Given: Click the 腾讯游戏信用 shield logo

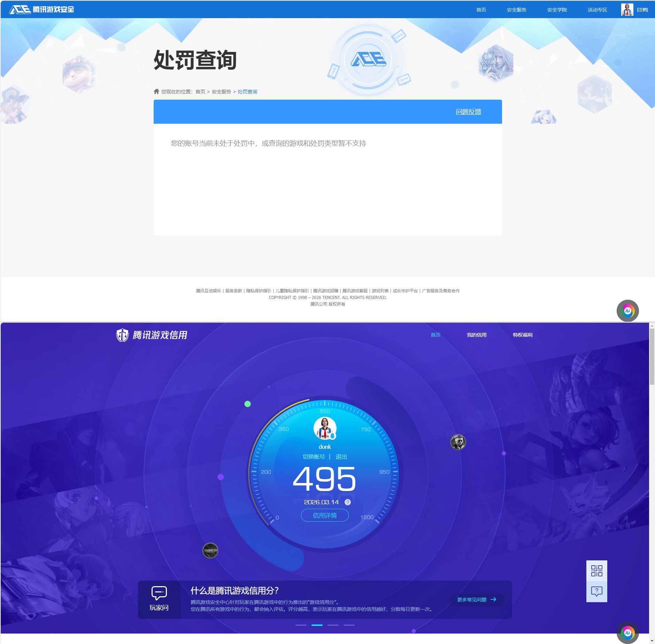Looking at the screenshot, I should tap(122, 334).
